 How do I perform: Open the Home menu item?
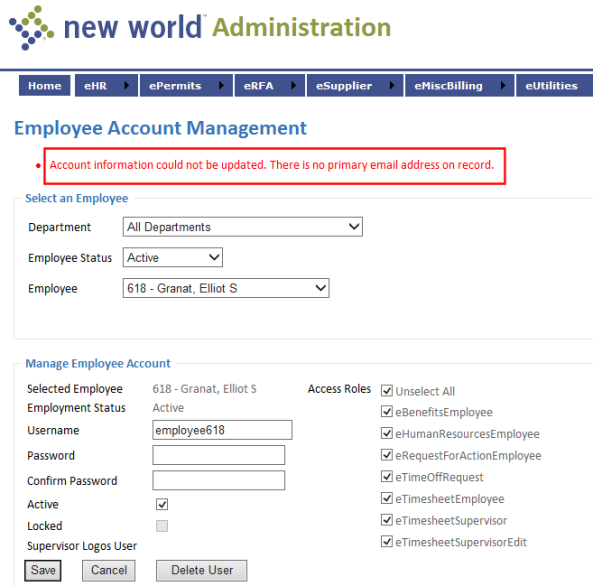click(x=45, y=85)
